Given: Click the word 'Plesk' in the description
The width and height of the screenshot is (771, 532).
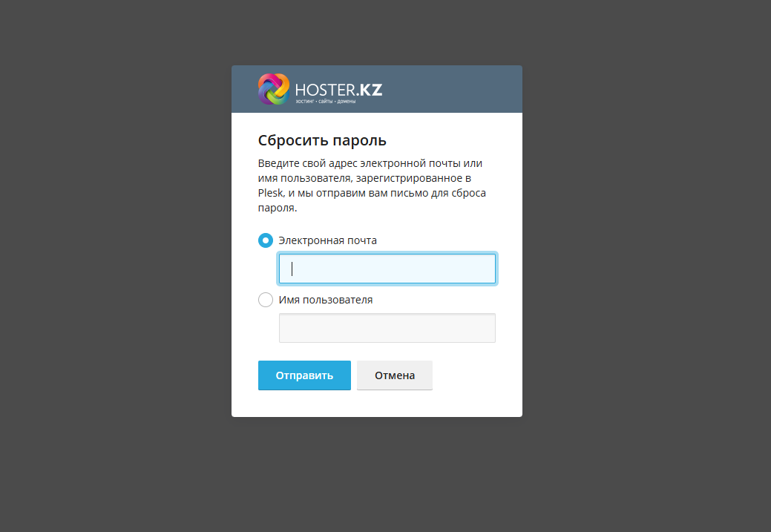Looking at the screenshot, I should (x=271, y=193).
